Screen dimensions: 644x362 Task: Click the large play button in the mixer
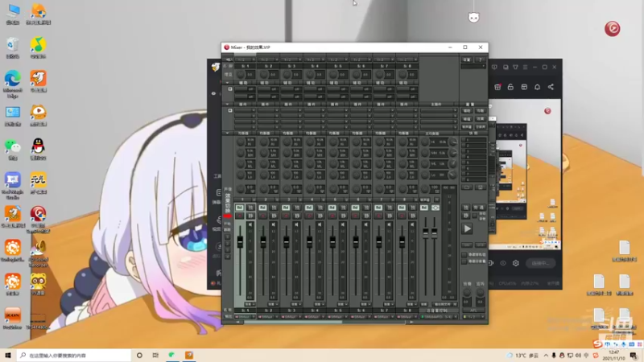(467, 228)
